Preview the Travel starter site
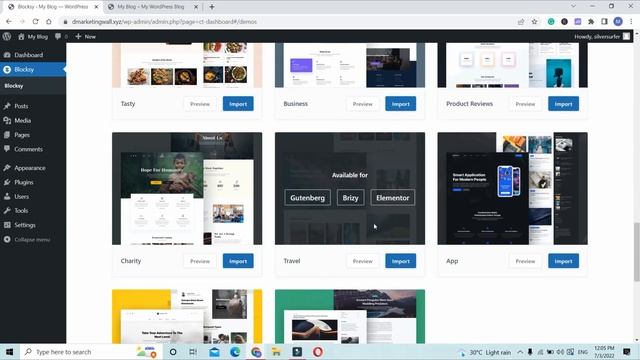The width and height of the screenshot is (640, 360). coord(362,261)
